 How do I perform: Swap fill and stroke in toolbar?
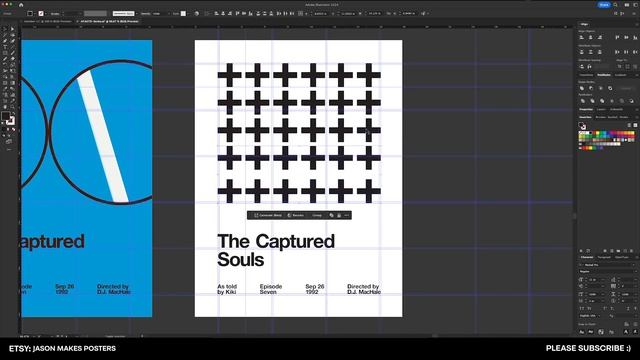pos(13,114)
